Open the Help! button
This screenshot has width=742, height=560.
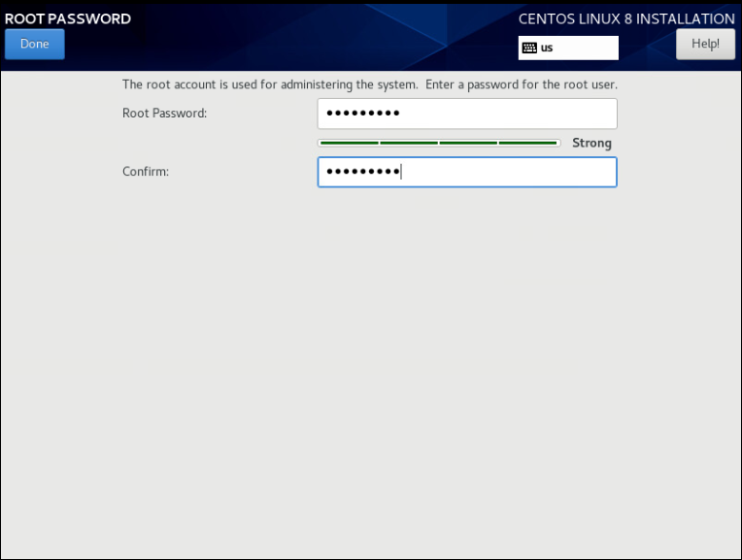(705, 44)
